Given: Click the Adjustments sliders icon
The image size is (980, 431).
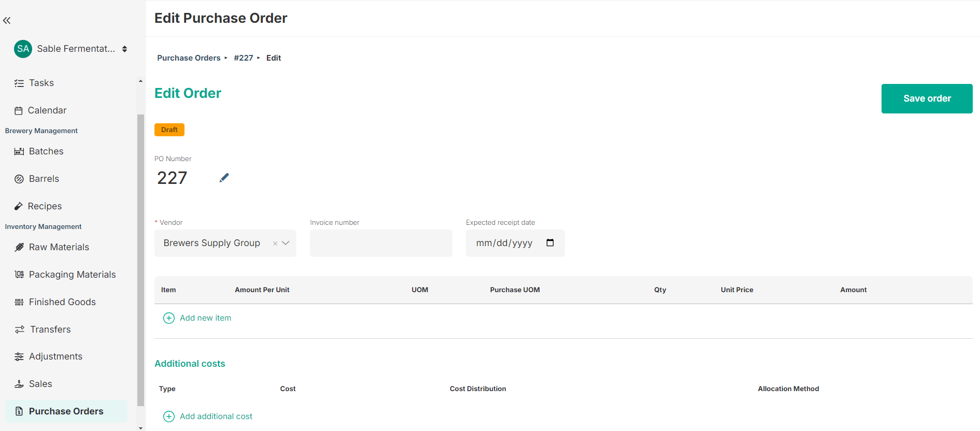Looking at the screenshot, I should [x=19, y=357].
